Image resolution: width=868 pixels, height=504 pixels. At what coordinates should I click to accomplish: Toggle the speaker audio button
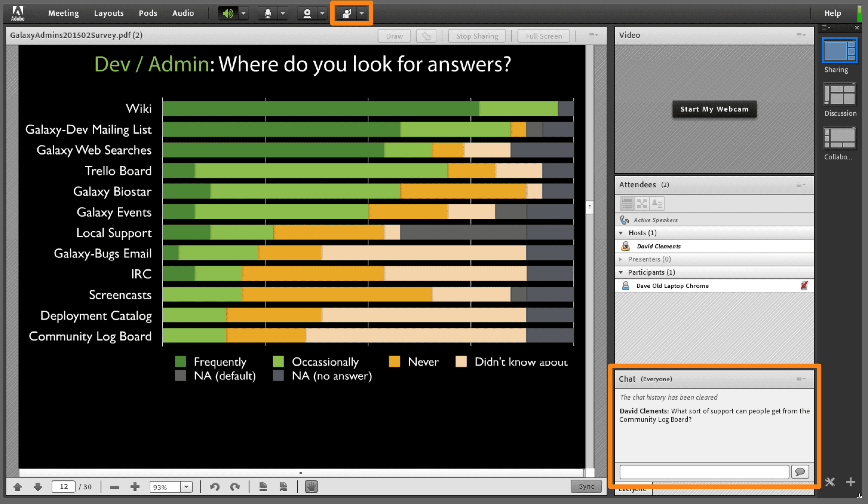[x=228, y=13]
